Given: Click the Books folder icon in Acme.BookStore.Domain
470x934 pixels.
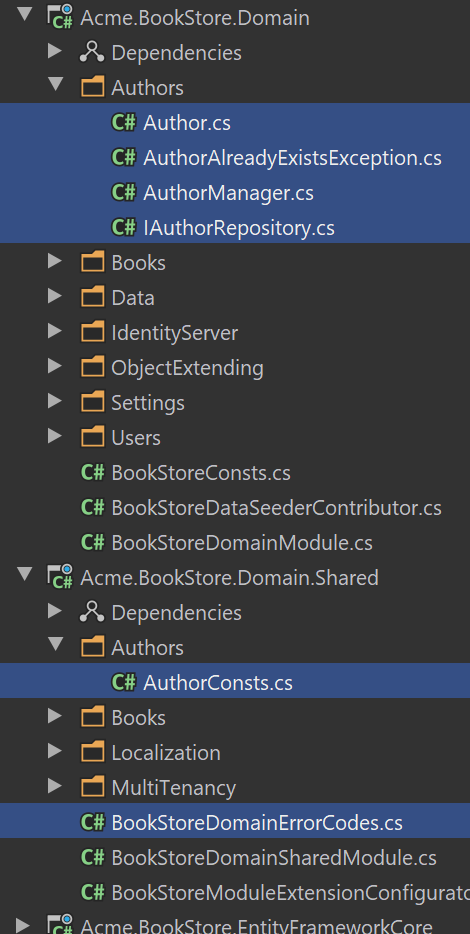Looking at the screenshot, I should pos(92,263).
